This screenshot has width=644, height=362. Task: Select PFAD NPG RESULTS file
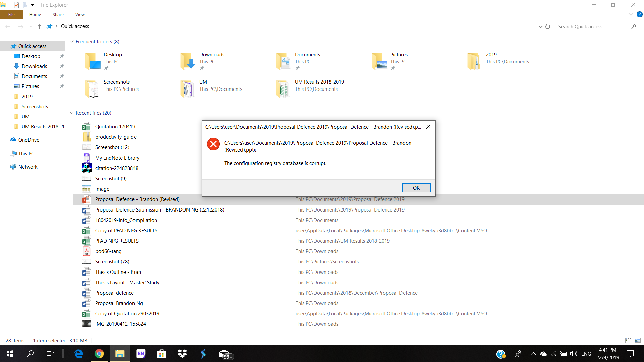[117, 241]
